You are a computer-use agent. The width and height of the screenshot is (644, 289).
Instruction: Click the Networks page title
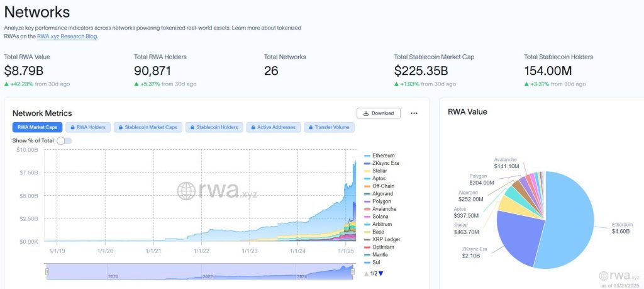tap(37, 13)
